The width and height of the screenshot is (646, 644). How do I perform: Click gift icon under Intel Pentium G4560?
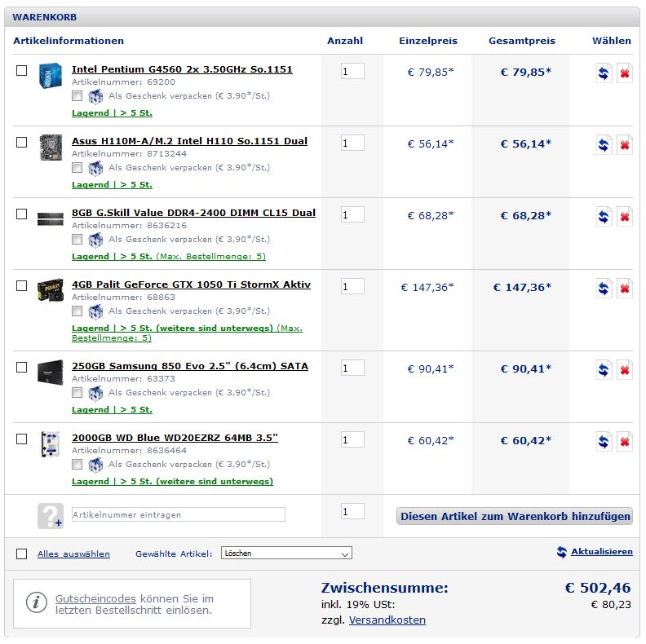coord(95,96)
